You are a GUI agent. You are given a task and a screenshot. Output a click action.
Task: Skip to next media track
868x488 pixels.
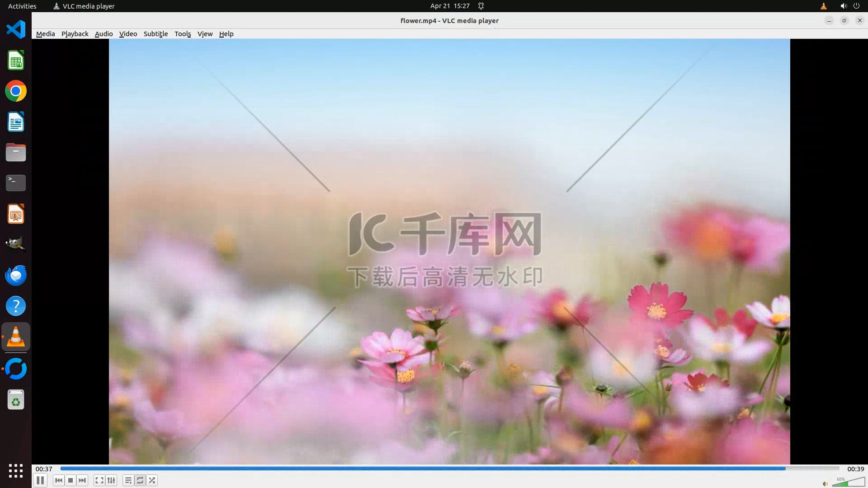[82, 480]
